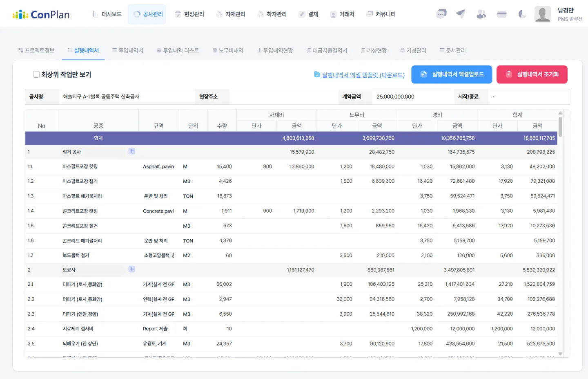
Task: Click 실행내역서 초기화 button
Action: 532,74
